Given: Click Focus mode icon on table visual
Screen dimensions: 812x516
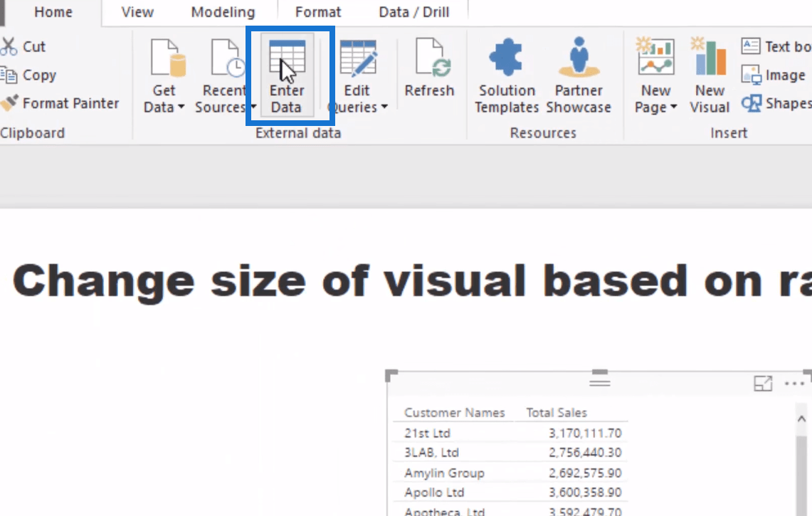Looking at the screenshot, I should click(x=763, y=384).
